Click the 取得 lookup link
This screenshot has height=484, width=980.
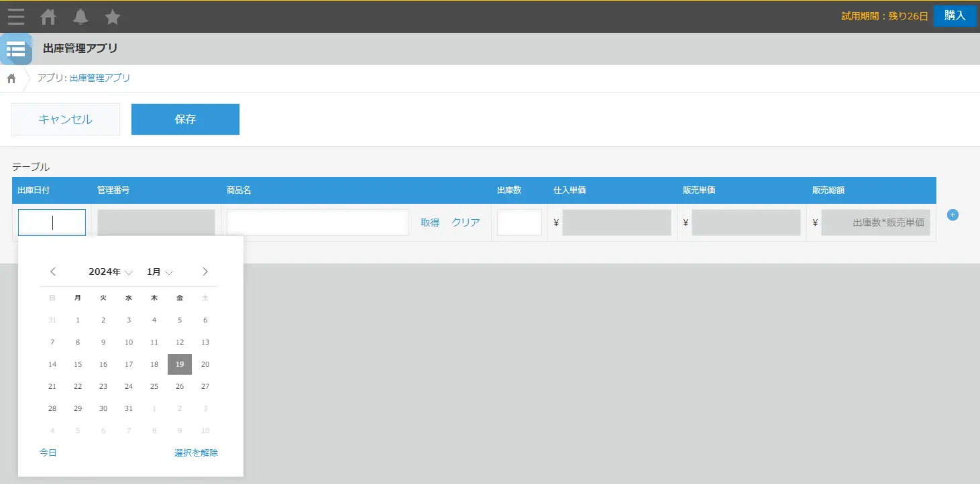pos(430,223)
